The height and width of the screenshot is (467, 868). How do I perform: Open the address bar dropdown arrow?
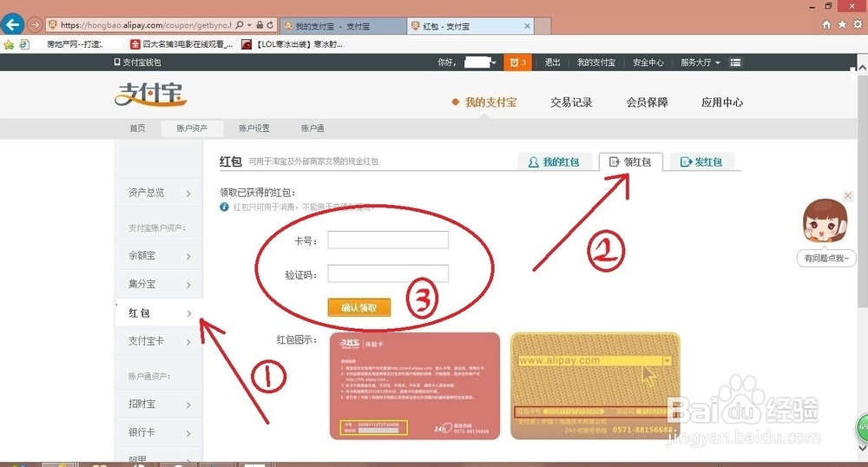[x=249, y=25]
